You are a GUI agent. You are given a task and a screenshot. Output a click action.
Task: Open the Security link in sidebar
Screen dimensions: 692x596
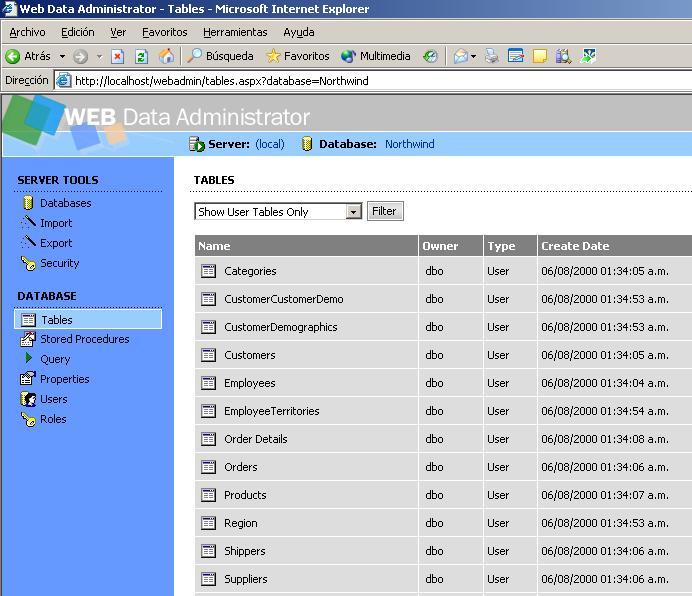[x=60, y=263]
